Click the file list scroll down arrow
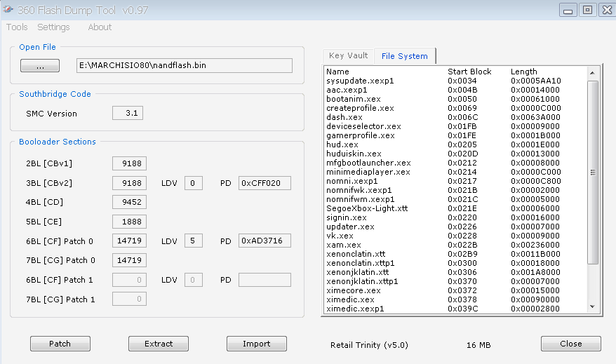The height and width of the screenshot is (364, 616). click(593, 306)
